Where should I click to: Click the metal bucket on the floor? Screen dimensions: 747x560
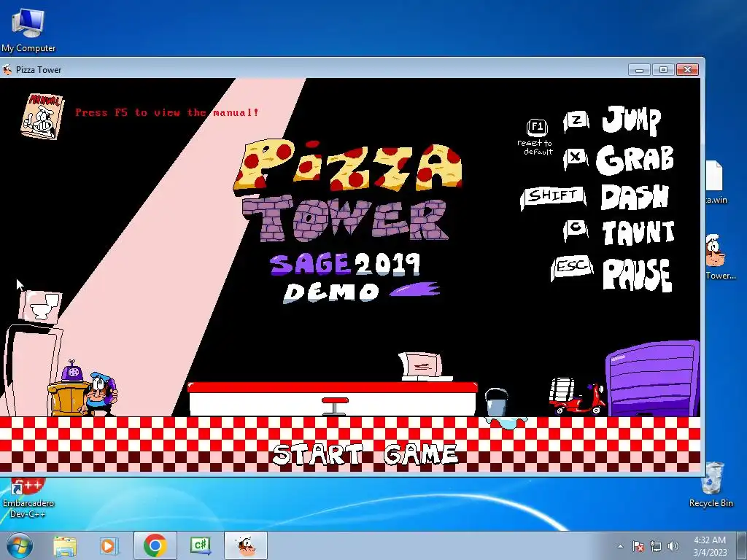496,402
